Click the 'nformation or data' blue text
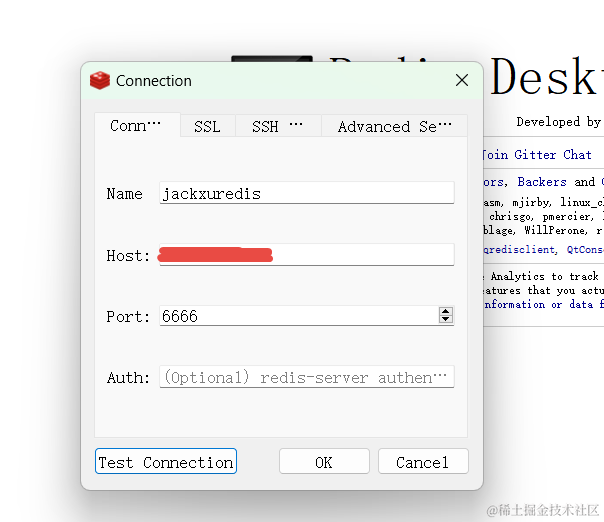 (x=539, y=304)
